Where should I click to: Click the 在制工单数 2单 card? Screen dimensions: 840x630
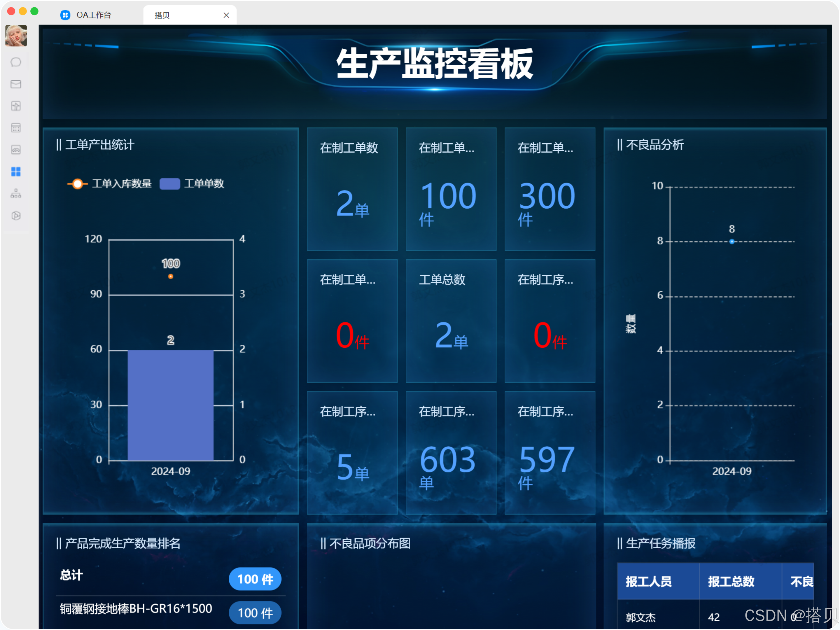point(352,189)
